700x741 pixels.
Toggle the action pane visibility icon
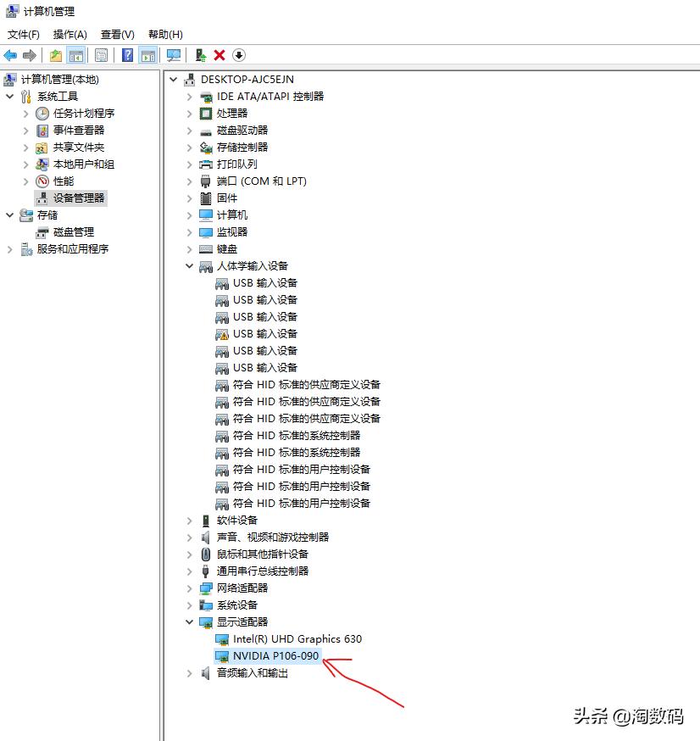click(147, 54)
